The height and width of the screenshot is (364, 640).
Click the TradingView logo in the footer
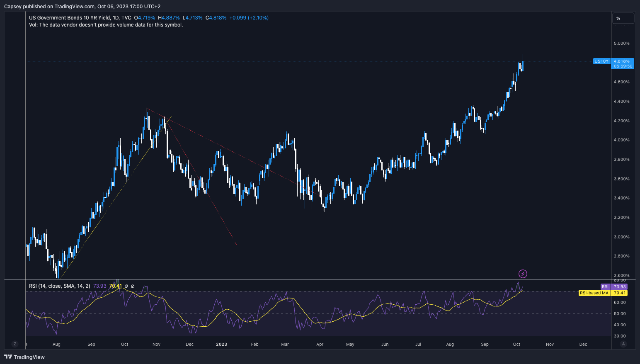[x=24, y=357]
